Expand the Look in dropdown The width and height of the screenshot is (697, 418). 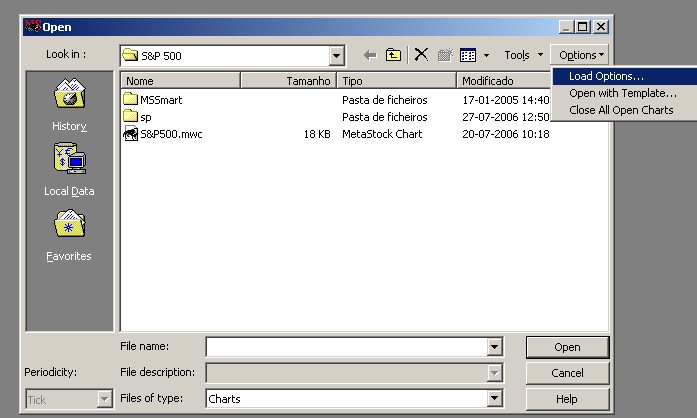(336, 56)
